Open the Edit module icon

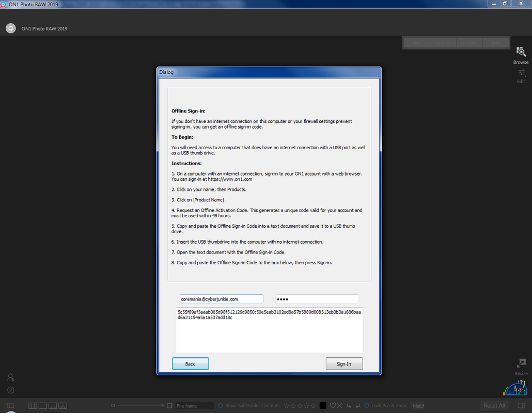click(521, 73)
